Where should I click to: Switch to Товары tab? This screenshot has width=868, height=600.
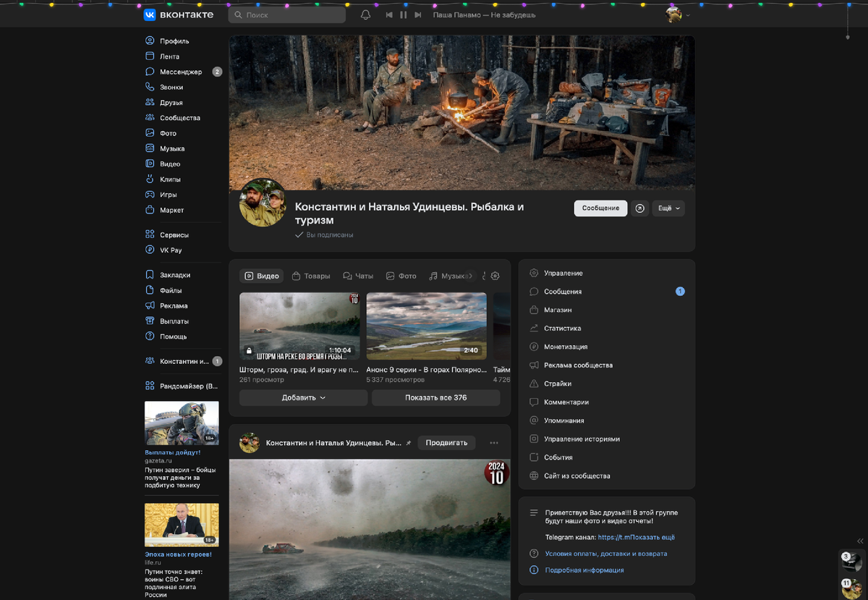coord(311,276)
